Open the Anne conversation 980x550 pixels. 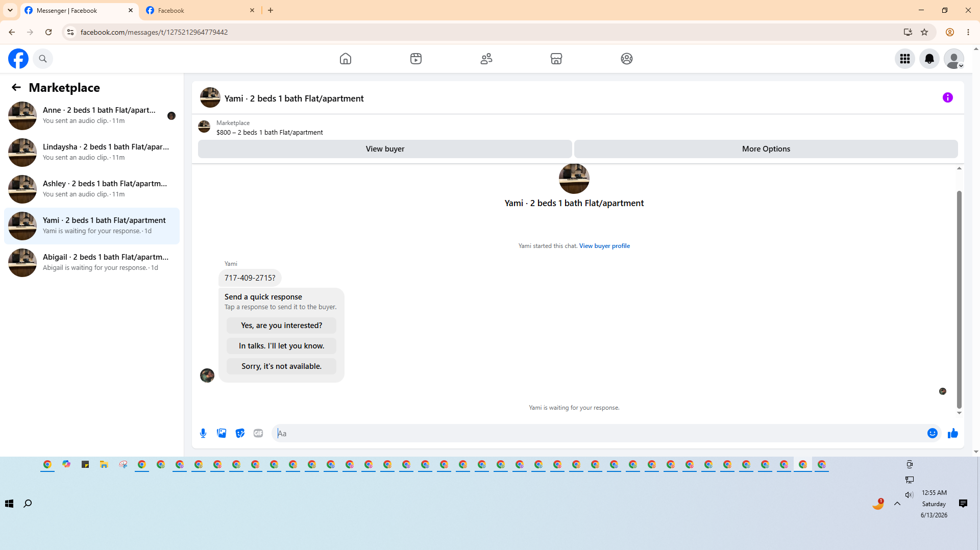92,116
